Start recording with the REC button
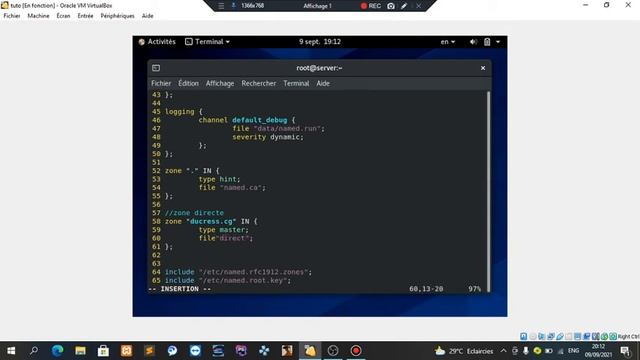 [371, 6]
